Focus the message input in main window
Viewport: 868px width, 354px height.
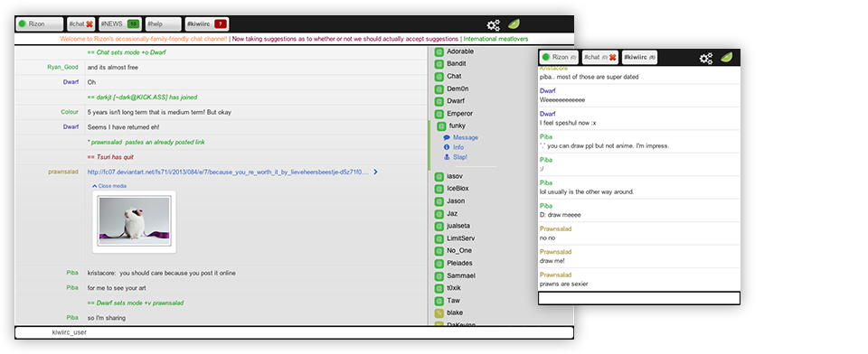[294, 332]
